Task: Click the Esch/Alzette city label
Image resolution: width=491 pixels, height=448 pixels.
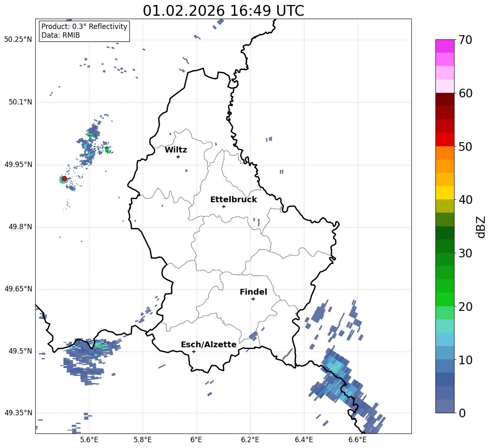Action: [x=209, y=344]
